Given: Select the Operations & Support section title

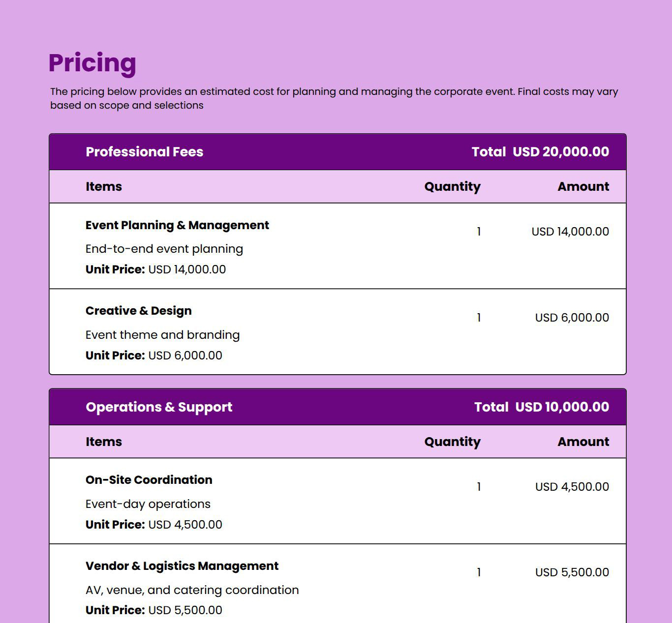Looking at the screenshot, I should click(159, 407).
